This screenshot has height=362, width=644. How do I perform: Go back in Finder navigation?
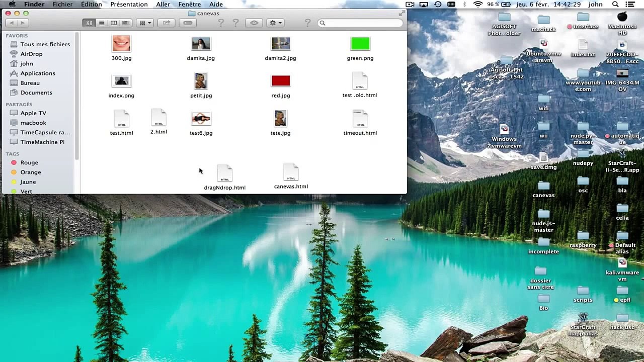coord(11,23)
